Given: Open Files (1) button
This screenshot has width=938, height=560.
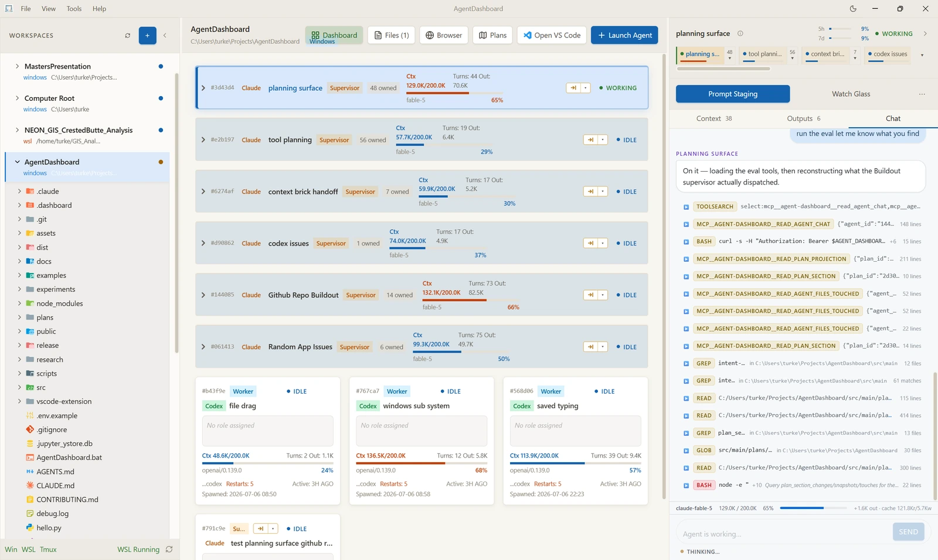Looking at the screenshot, I should 392,35.
